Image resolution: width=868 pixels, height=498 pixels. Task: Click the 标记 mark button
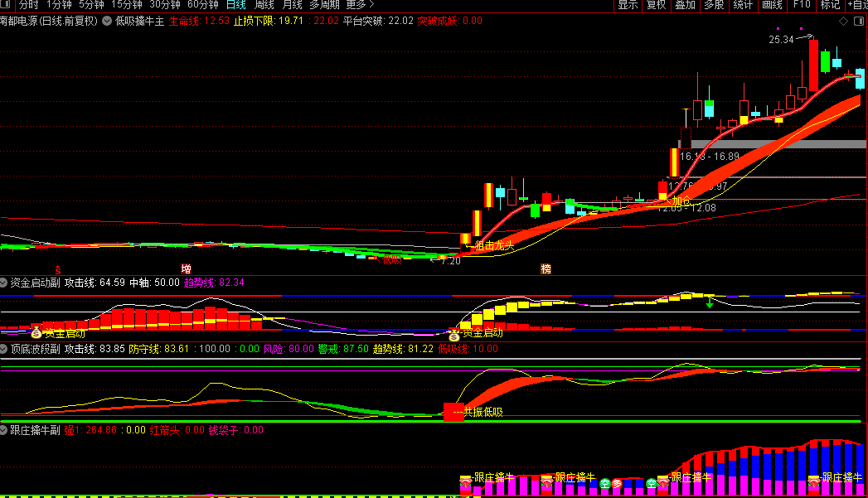[x=830, y=5]
